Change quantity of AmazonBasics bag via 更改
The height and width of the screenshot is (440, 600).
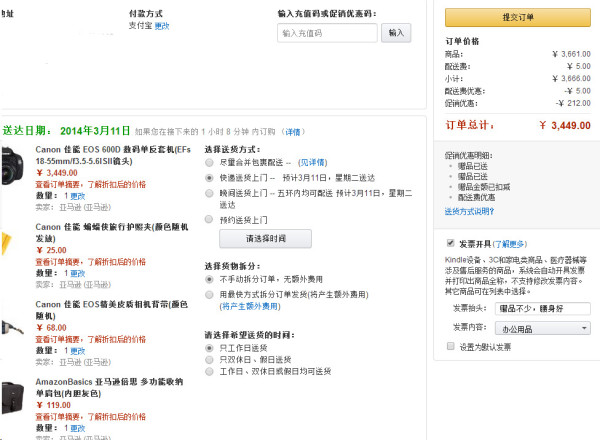(78, 428)
